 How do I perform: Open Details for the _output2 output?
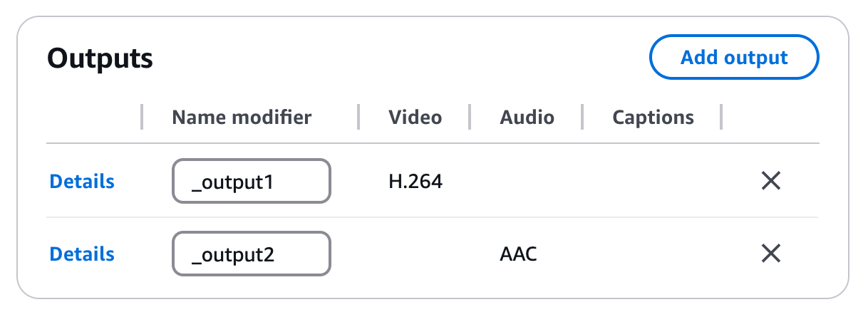coord(82,254)
